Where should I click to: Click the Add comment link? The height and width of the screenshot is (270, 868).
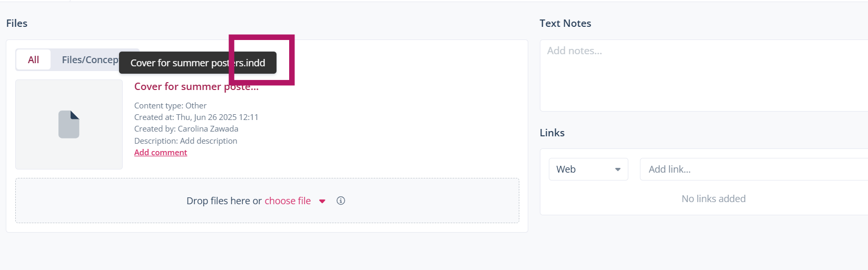coord(161,153)
